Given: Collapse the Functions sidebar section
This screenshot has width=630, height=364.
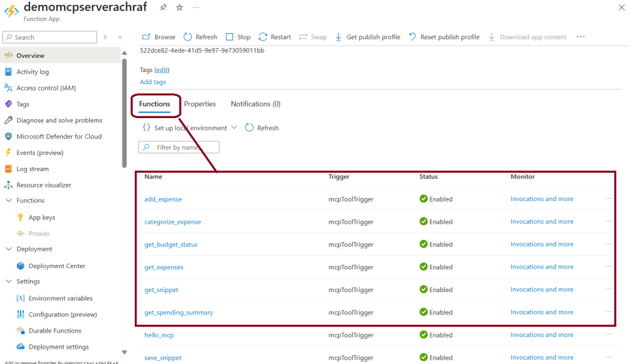Looking at the screenshot, I should point(9,200).
